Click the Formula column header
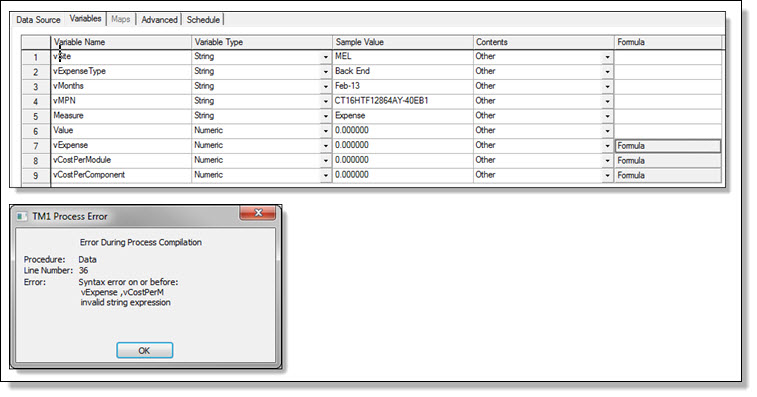 pyautogui.click(x=668, y=42)
